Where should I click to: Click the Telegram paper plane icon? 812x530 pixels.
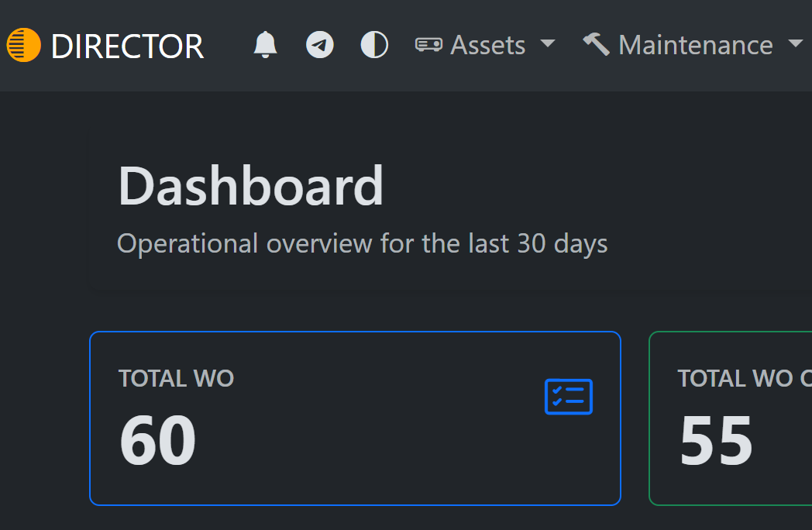(319, 45)
